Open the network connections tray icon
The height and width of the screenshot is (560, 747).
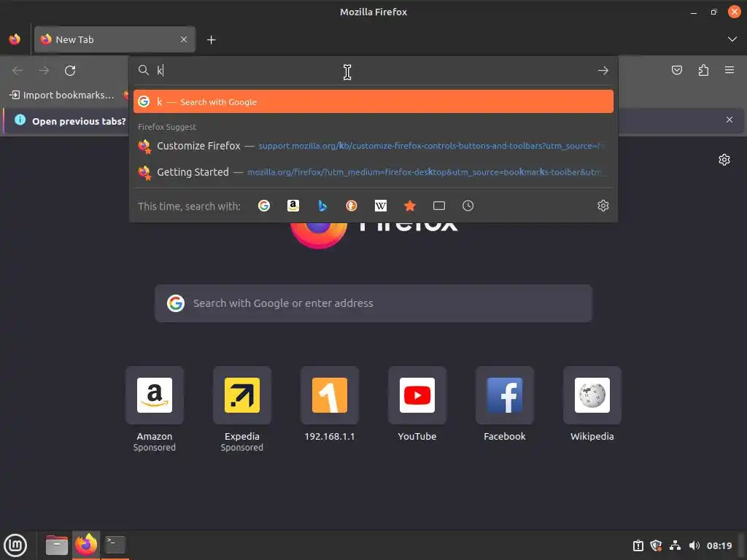pos(675,545)
